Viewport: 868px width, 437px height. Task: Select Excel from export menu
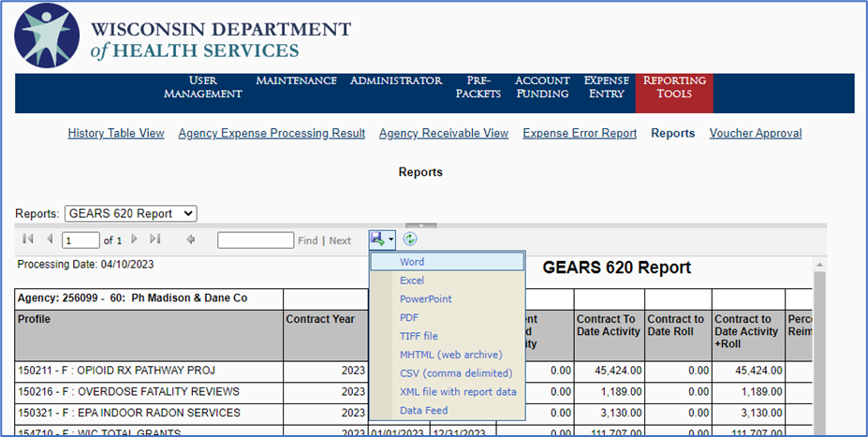coord(412,281)
